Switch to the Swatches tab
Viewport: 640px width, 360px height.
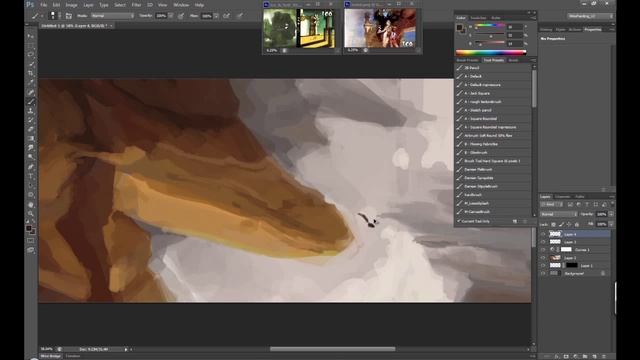point(478,18)
